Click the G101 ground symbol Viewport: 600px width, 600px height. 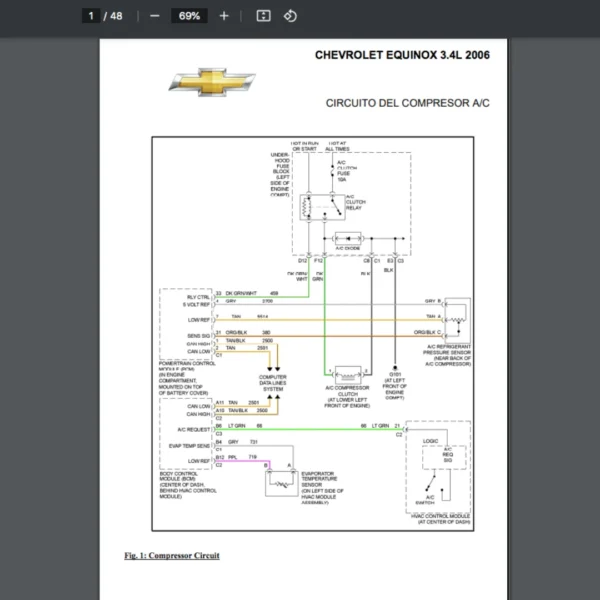395,366
